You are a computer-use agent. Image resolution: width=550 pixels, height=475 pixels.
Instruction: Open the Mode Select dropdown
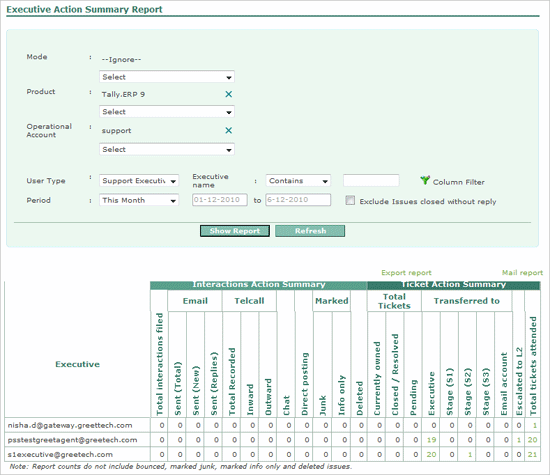coord(167,77)
